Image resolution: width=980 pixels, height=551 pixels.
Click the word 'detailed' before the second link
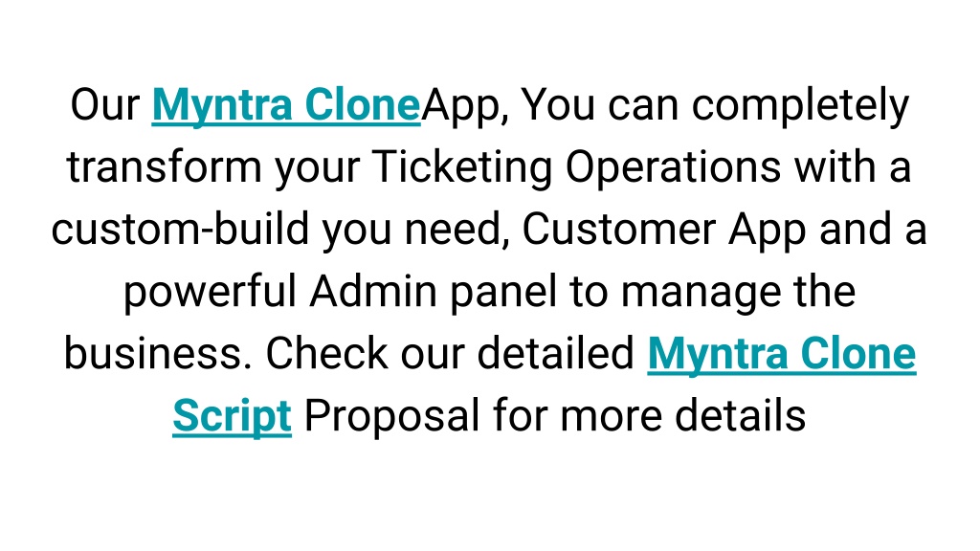pos(556,354)
